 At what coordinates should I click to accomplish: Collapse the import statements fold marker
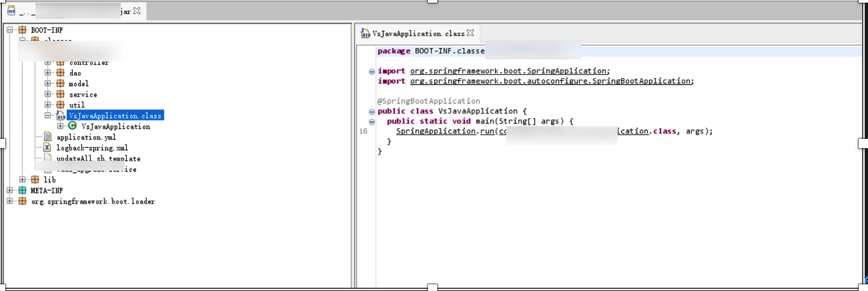(371, 71)
